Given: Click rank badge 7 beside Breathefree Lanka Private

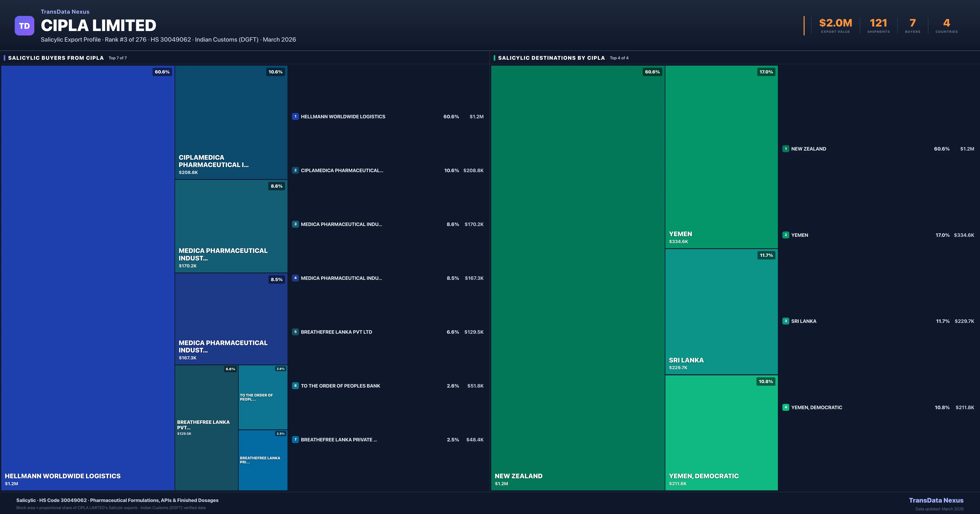Looking at the screenshot, I should 295,440.
